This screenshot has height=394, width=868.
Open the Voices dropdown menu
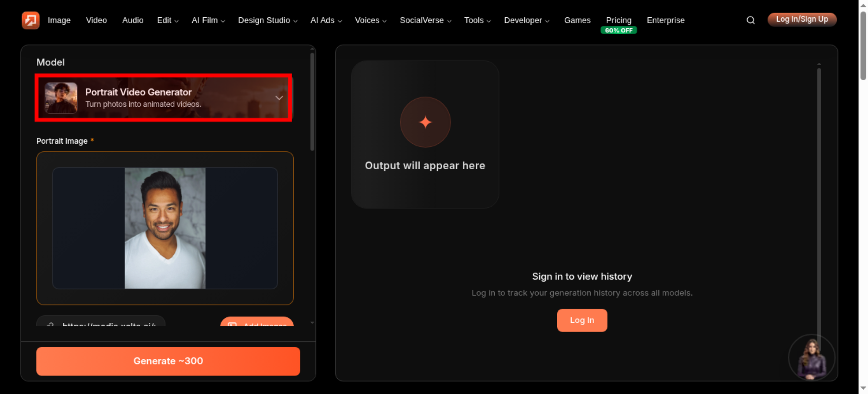370,20
